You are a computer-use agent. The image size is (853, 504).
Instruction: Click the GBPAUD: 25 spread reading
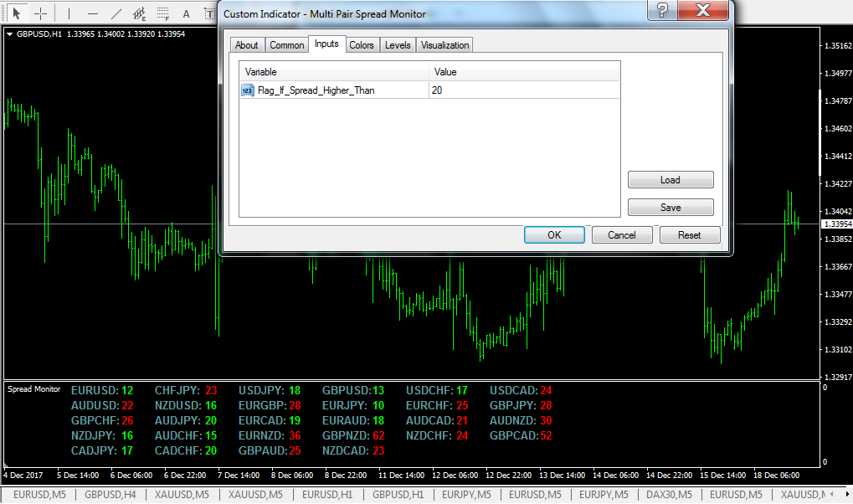[x=270, y=450]
